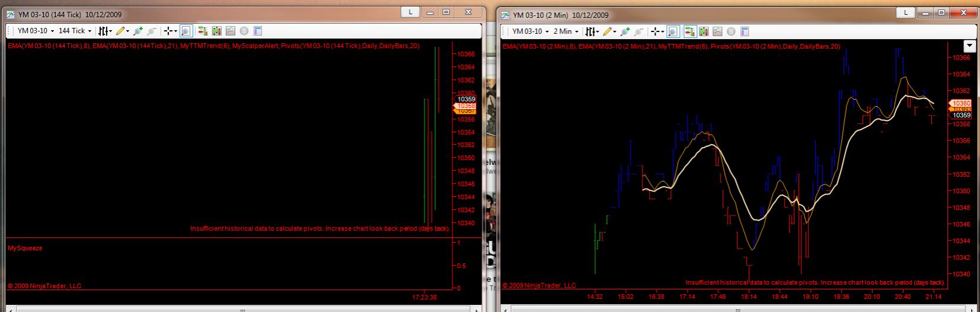Toggle Chart Trader icon in 2 Min window
This screenshot has height=312, width=980.
coord(690,31)
